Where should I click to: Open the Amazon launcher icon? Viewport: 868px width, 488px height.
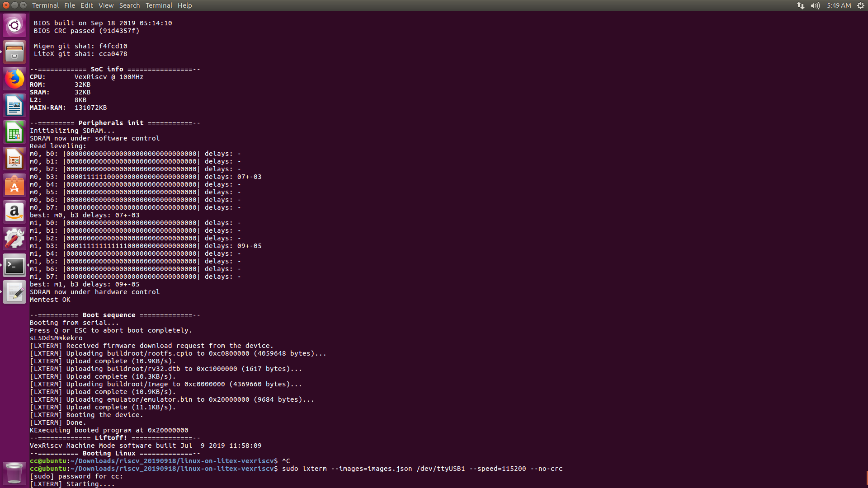(x=14, y=212)
